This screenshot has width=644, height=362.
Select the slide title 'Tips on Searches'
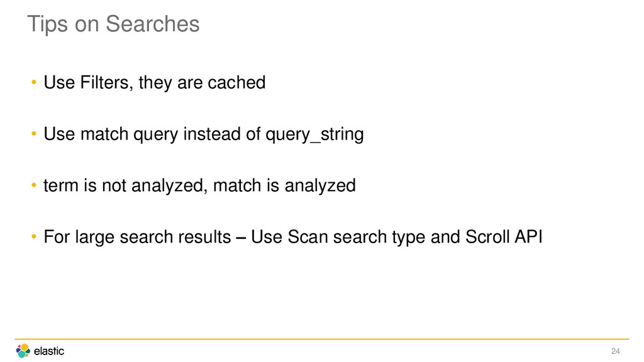pos(113,24)
